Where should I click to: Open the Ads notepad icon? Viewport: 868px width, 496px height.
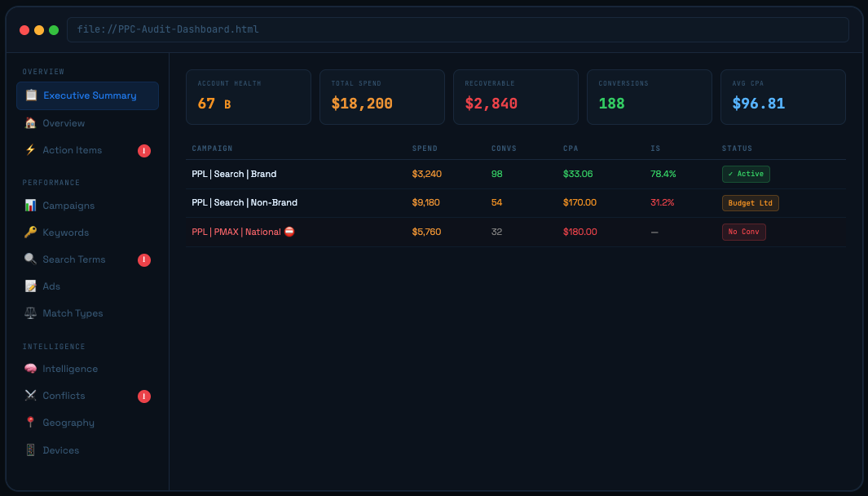pos(31,286)
